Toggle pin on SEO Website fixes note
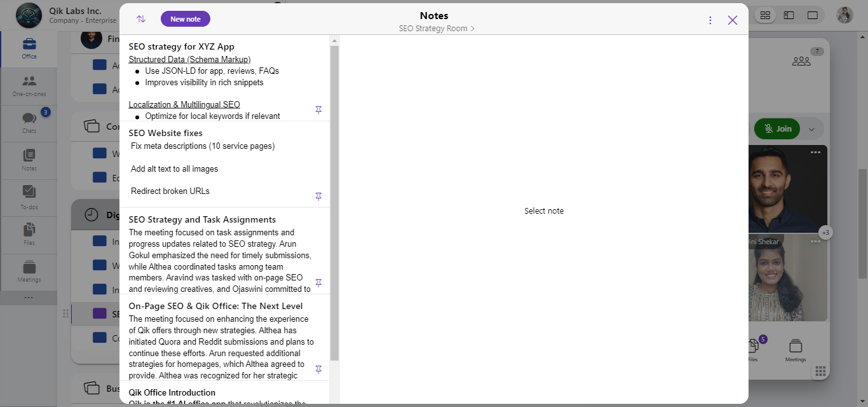This screenshot has width=868, height=407. [x=319, y=197]
